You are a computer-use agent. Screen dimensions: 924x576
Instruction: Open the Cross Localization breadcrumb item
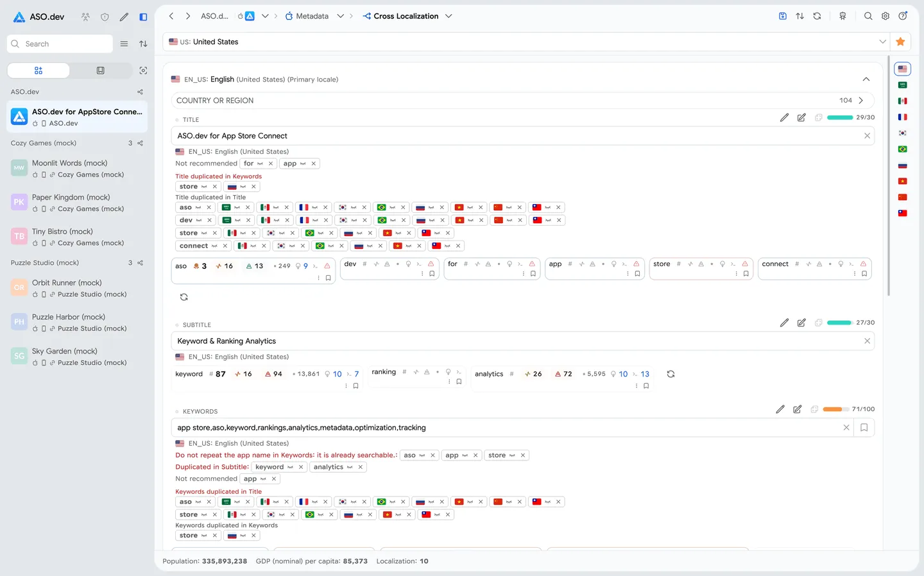(400, 16)
